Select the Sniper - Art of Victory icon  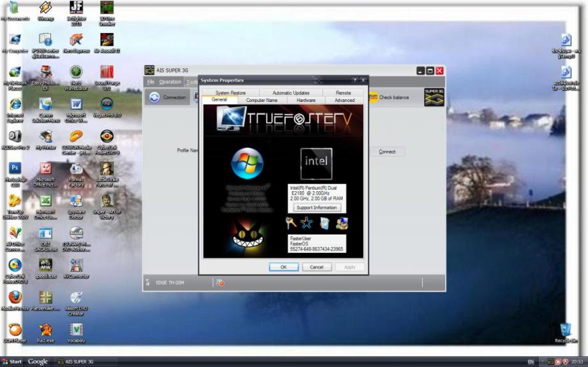[x=107, y=207]
